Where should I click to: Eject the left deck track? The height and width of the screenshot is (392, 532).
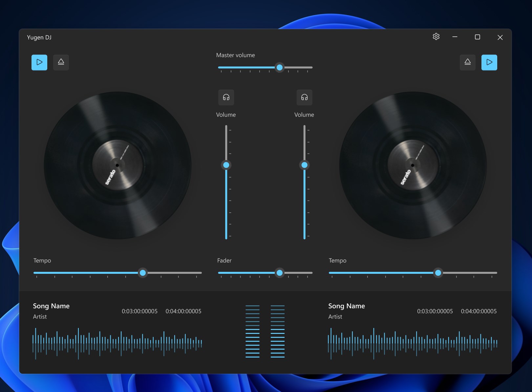point(61,62)
